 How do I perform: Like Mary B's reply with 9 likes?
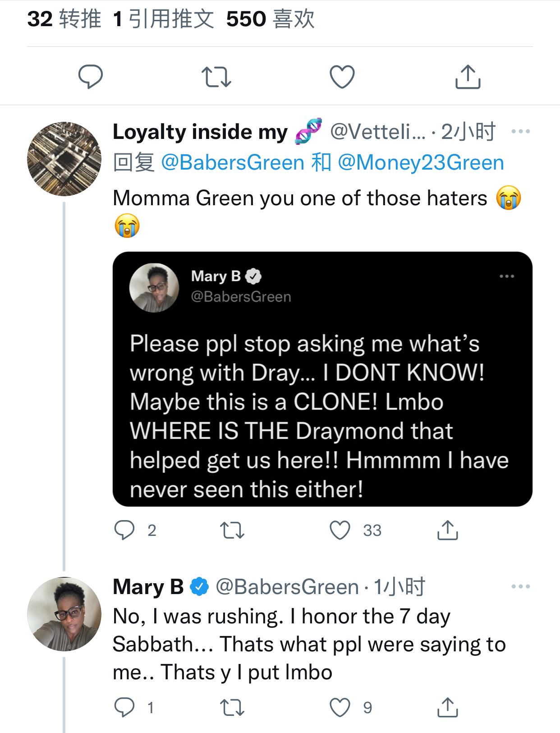click(x=340, y=707)
